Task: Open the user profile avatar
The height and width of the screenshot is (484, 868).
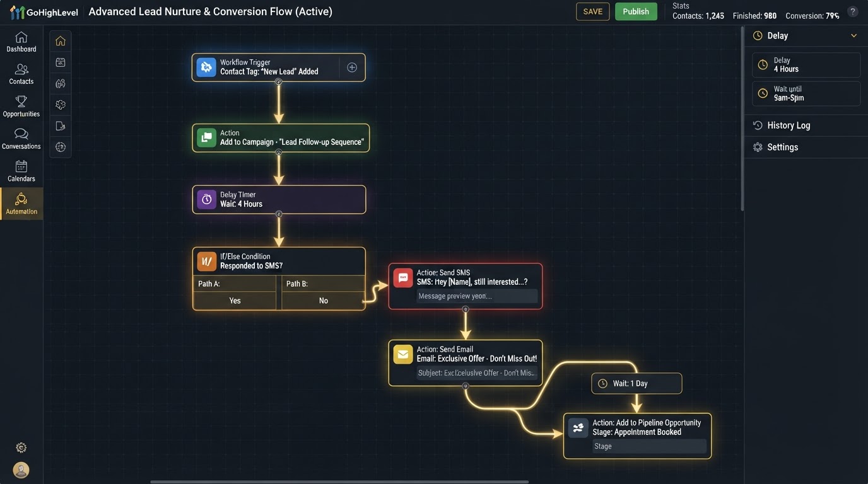Action: click(x=21, y=470)
